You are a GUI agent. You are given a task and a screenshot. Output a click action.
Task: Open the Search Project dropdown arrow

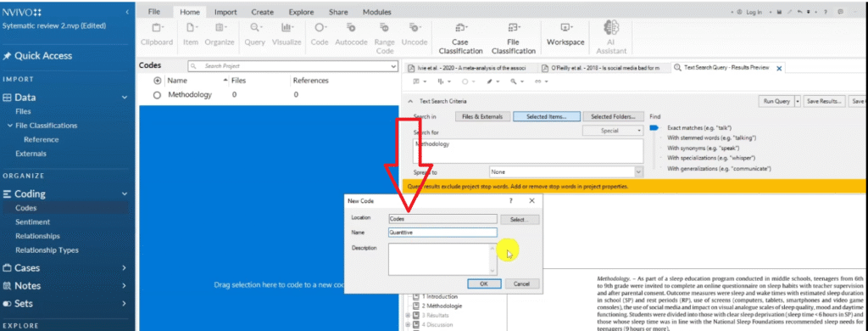[393, 66]
